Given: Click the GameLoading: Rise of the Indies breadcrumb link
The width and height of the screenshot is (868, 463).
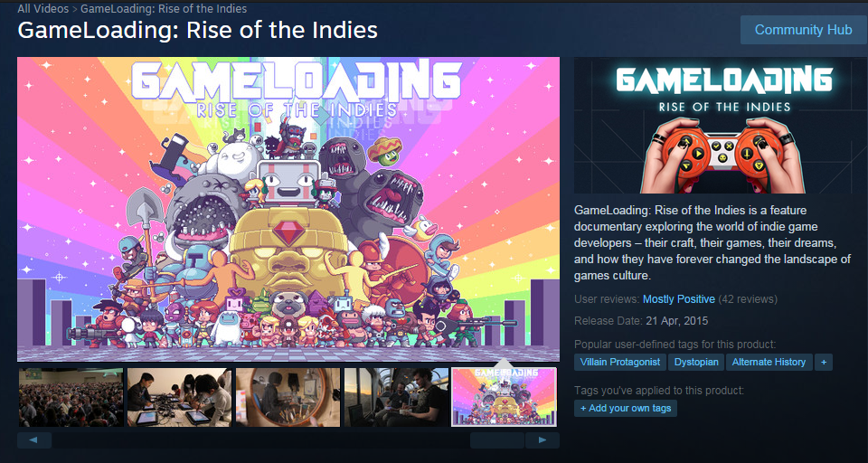Looking at the screenshot, I should (x=164, y=9).
